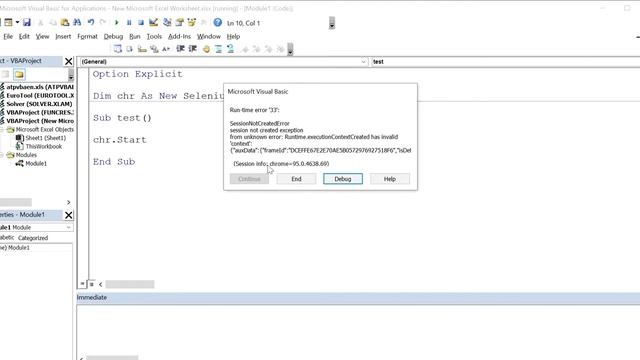Open the Object Browser icon
Viewport: 640px width, 360px height.
[x=191, y=22]
